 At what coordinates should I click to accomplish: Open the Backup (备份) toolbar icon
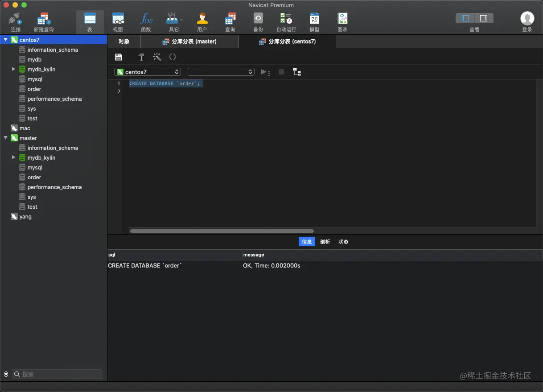(x=258, y=22)
